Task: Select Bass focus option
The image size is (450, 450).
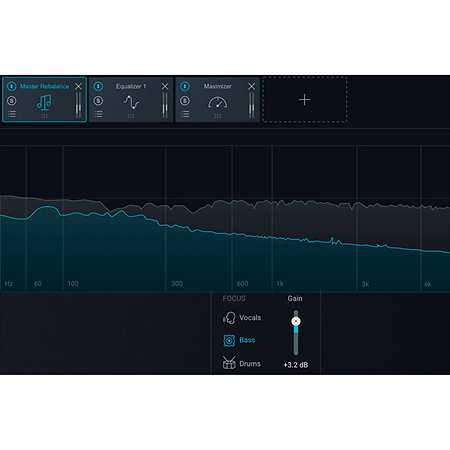Action: (x=247, y=340)
